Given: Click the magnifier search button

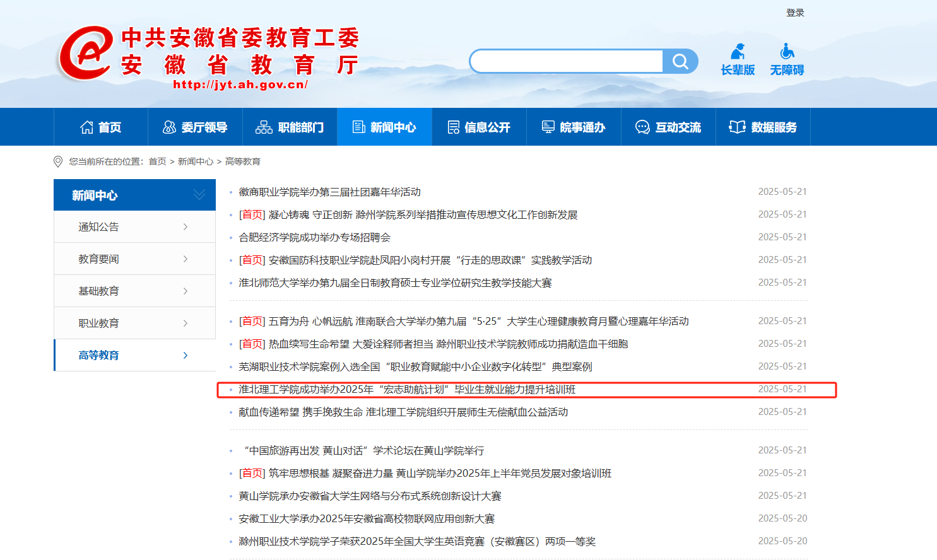Looking at the screenshot, I should (x=680, y=61).
